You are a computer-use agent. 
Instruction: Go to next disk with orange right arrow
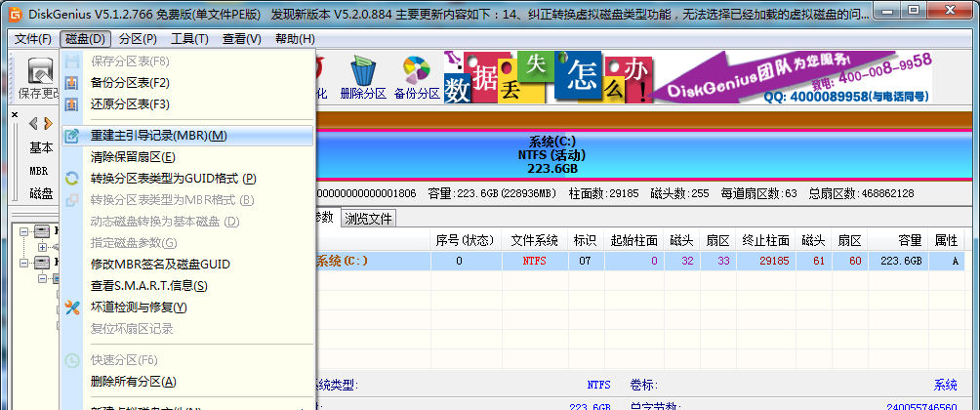click(x=48, y=122)
